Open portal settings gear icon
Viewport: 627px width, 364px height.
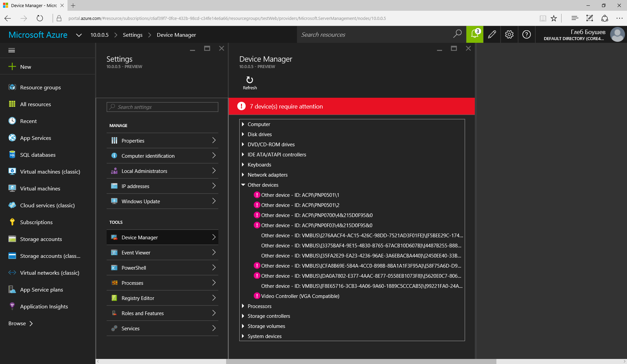coord(509,34)
